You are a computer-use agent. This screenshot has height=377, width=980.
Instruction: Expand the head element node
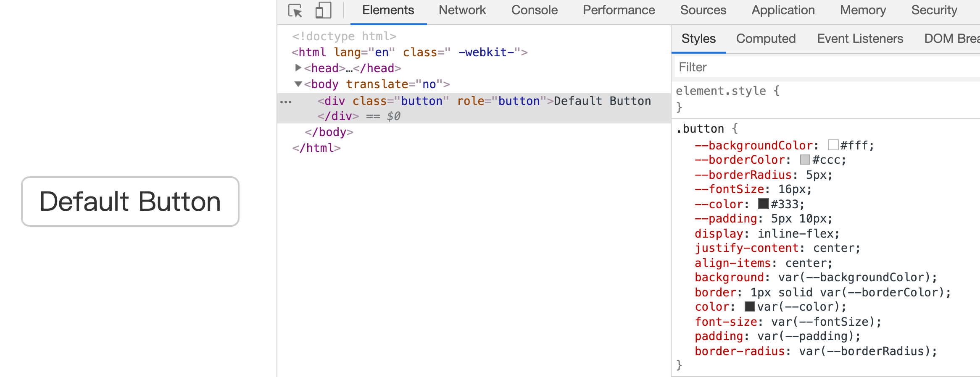click(x=298, y=68)
